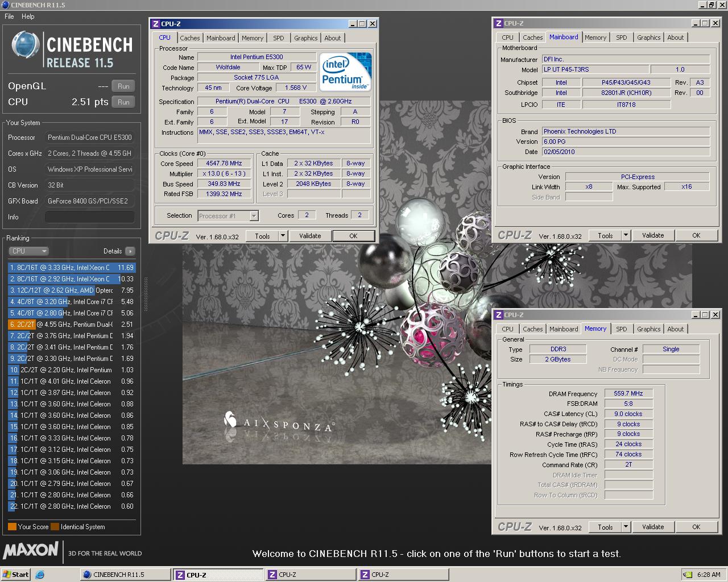This screenshot has height=582, width=728.
Task: Click the Cinebench R11.5 taskbar button
Action: (x=125, y=575)
